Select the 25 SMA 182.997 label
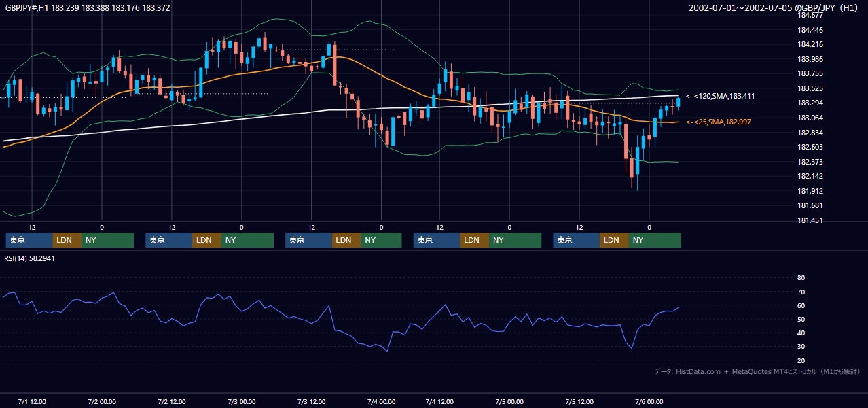 tap(719, 122)
